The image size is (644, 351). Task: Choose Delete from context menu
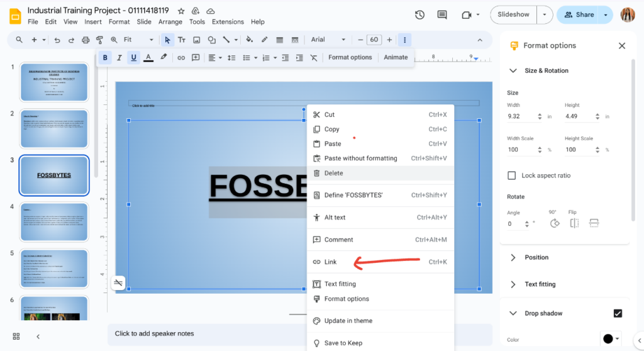pos(380,173)
